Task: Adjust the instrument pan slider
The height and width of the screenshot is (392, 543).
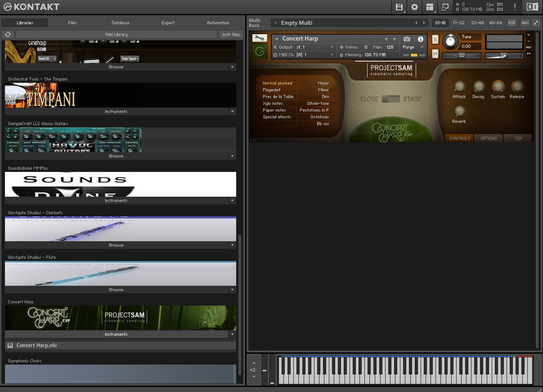Action: tap(462, 56)
